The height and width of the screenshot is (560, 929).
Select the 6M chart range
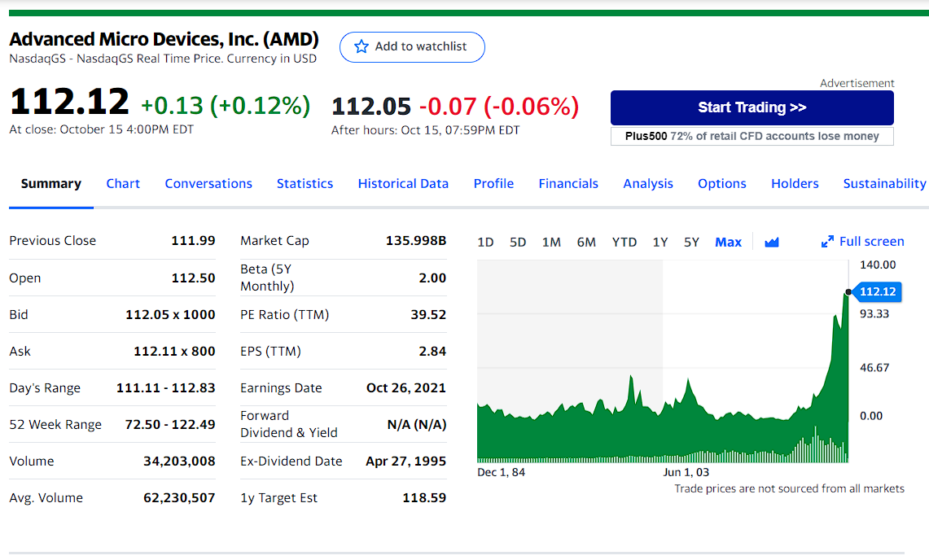click(586, 243)
